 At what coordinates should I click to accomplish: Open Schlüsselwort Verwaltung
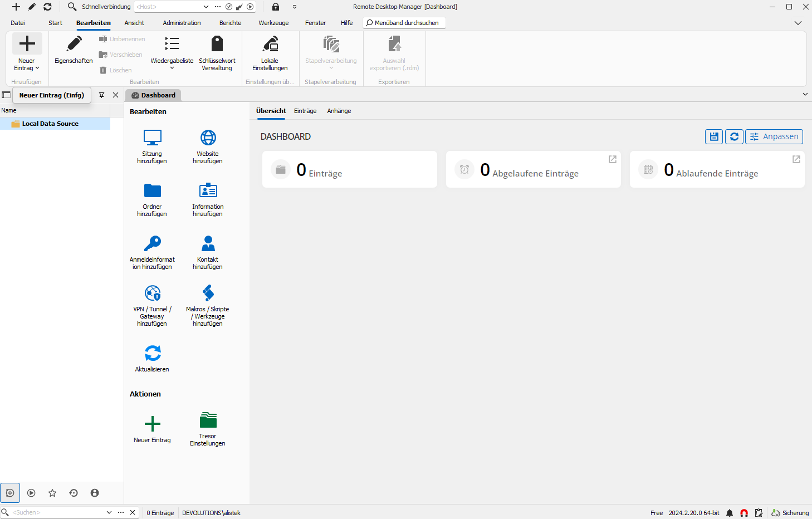(x=217, y=53)
